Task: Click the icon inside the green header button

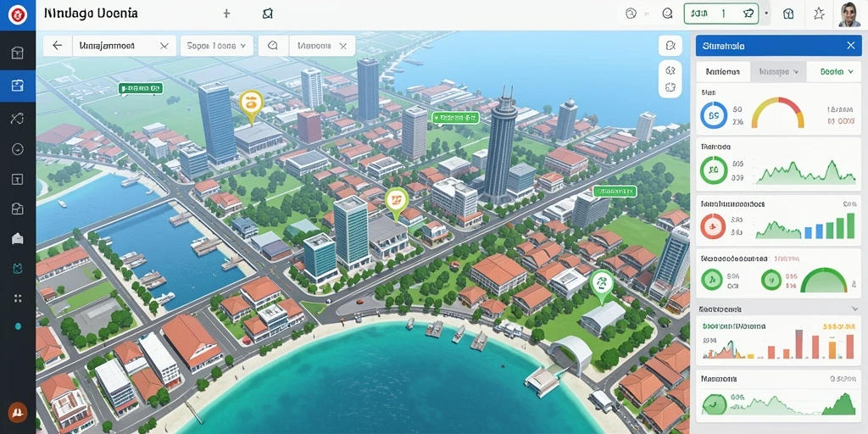Action: (748, 14)
